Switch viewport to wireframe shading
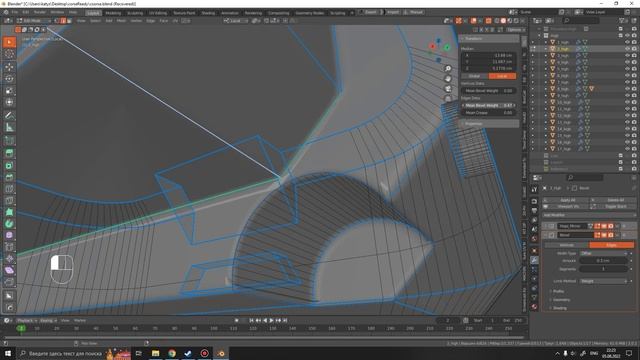 click(x=497, y=20)
